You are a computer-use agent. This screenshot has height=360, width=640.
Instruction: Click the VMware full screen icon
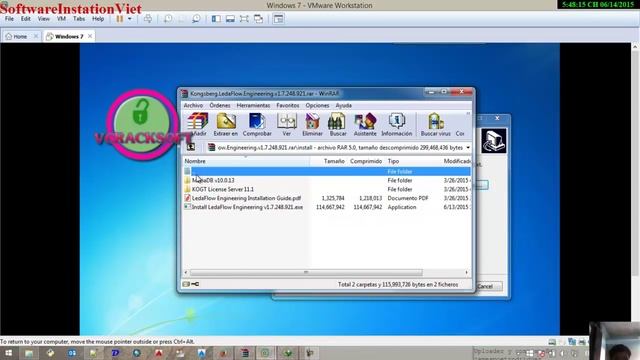pos(244,19)
